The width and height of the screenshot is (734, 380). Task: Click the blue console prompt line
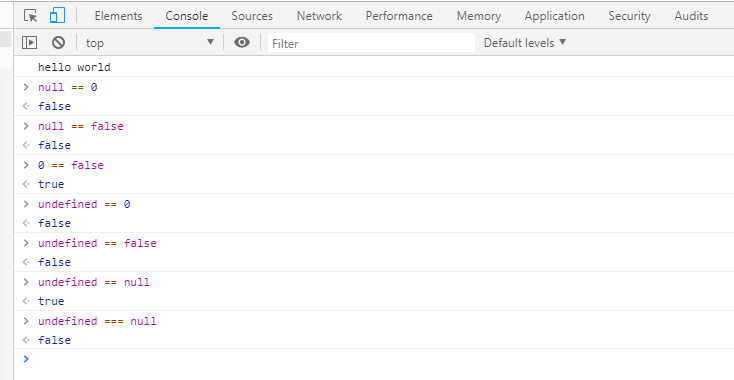tap(374, 359)
